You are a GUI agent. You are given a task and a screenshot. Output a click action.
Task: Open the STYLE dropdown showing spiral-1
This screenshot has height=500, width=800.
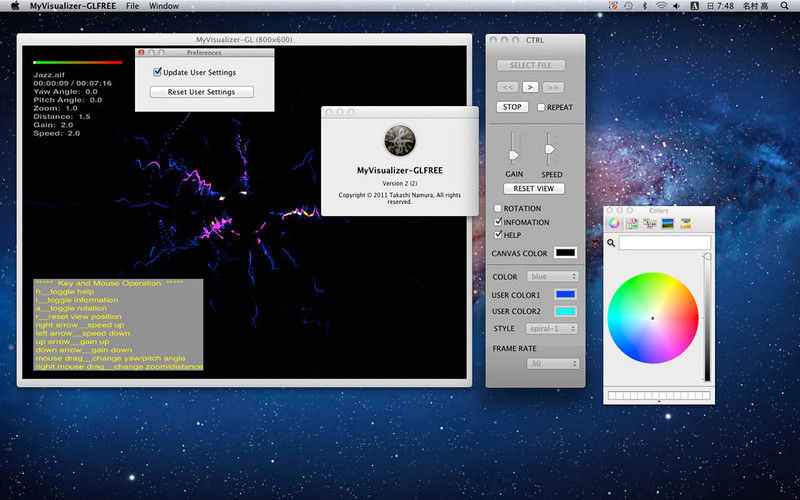coord(552,329)
